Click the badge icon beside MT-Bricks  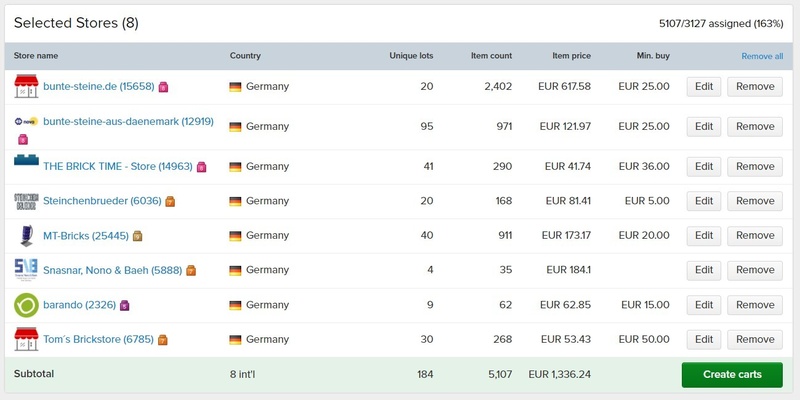[138, 236]
